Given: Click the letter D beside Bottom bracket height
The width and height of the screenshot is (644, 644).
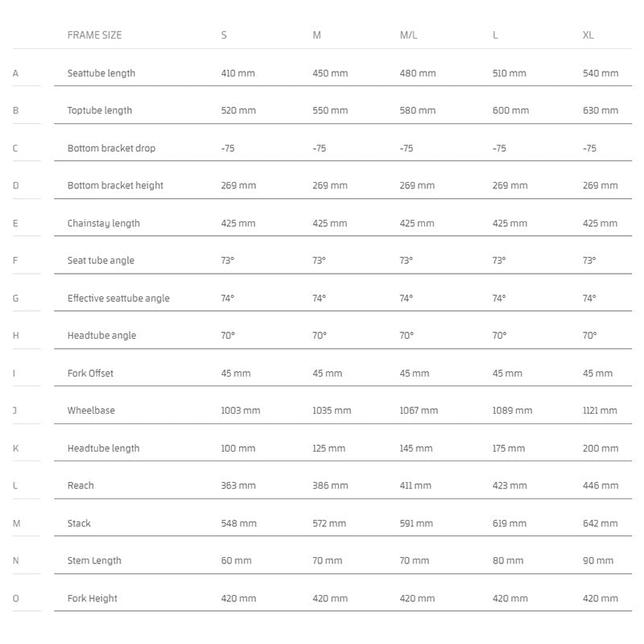Looking at the screenshot, I should [x=15, y=186].
